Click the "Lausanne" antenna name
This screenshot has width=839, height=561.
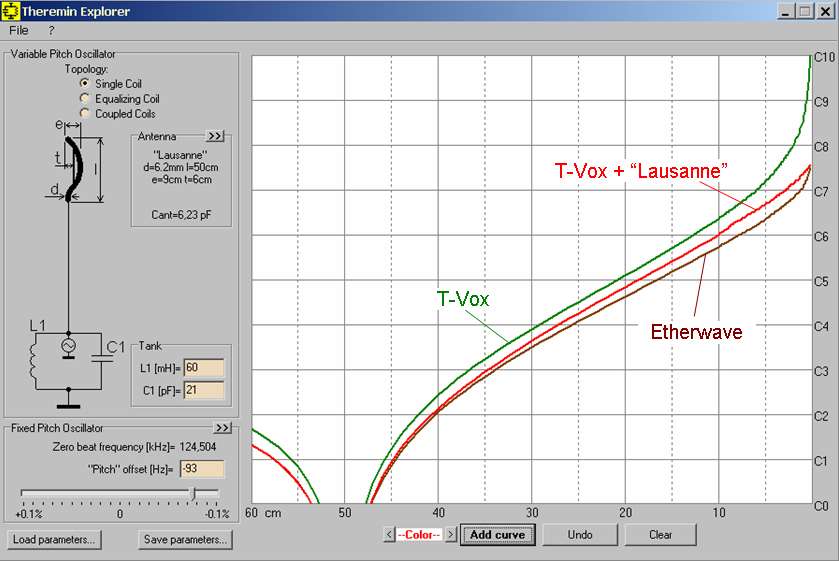181,155
